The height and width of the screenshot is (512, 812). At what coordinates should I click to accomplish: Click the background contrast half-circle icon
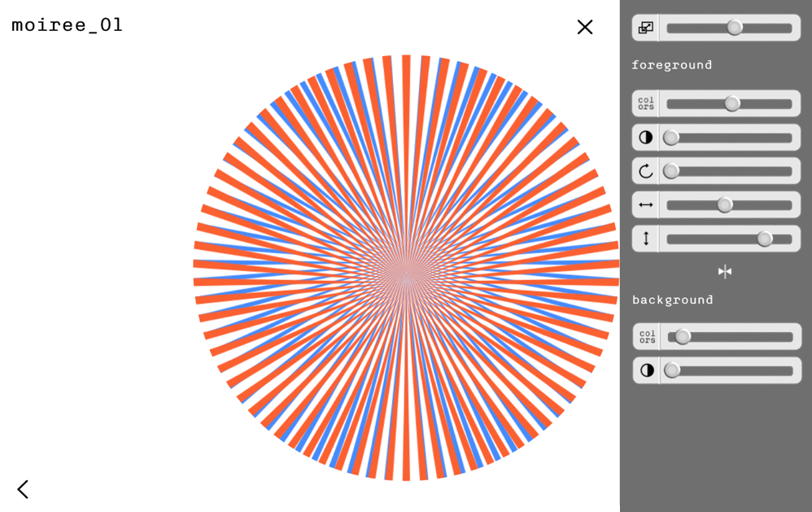(647, 370)
